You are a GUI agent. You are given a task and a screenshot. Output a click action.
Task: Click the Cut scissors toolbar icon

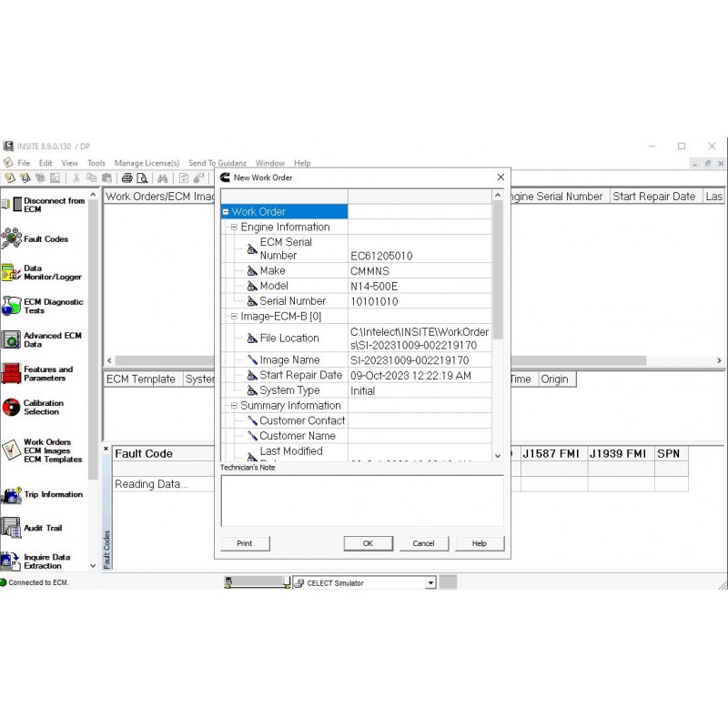[x=76, y=177]
